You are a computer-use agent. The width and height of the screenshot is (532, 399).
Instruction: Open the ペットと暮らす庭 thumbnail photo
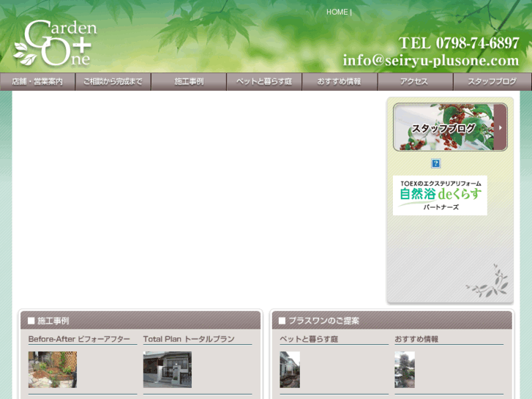[290, 370]
